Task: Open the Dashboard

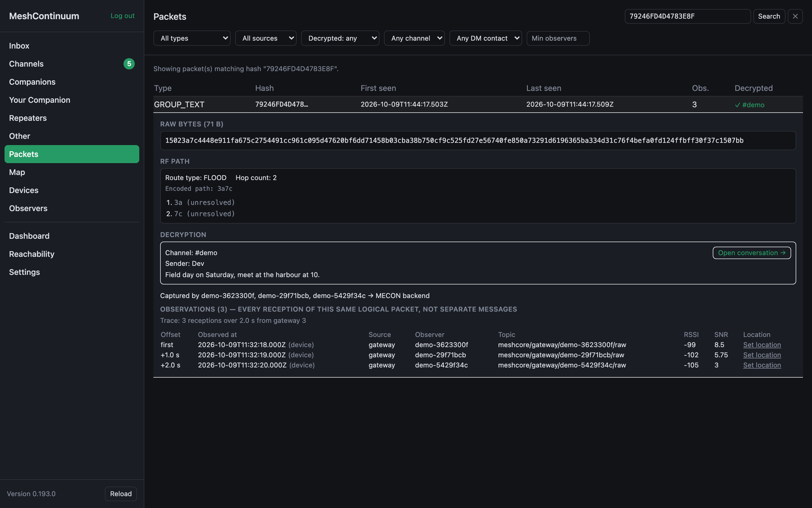Action: [x=72, y=236]
